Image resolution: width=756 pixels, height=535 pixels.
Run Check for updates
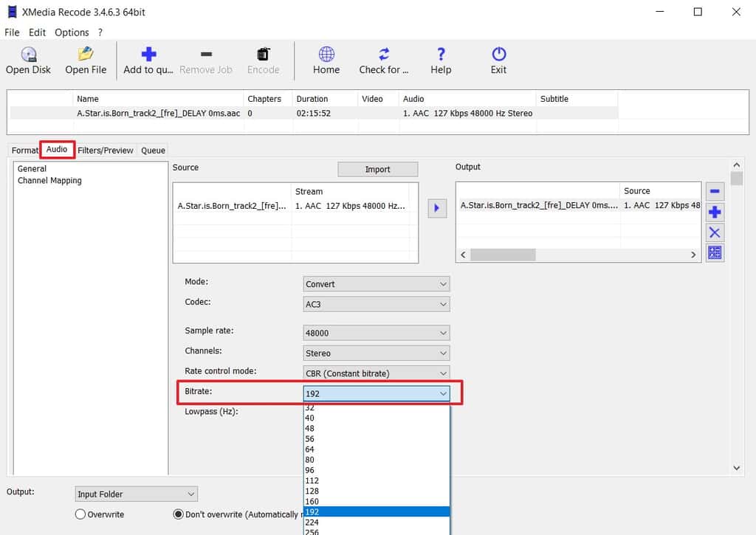(383, 59)
